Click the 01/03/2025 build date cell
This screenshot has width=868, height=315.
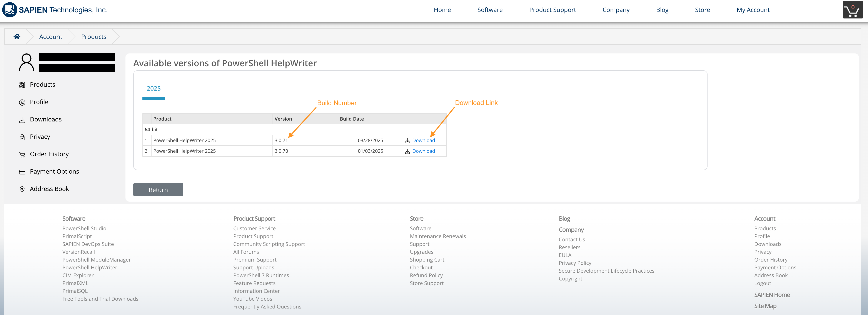pos(370,151)
